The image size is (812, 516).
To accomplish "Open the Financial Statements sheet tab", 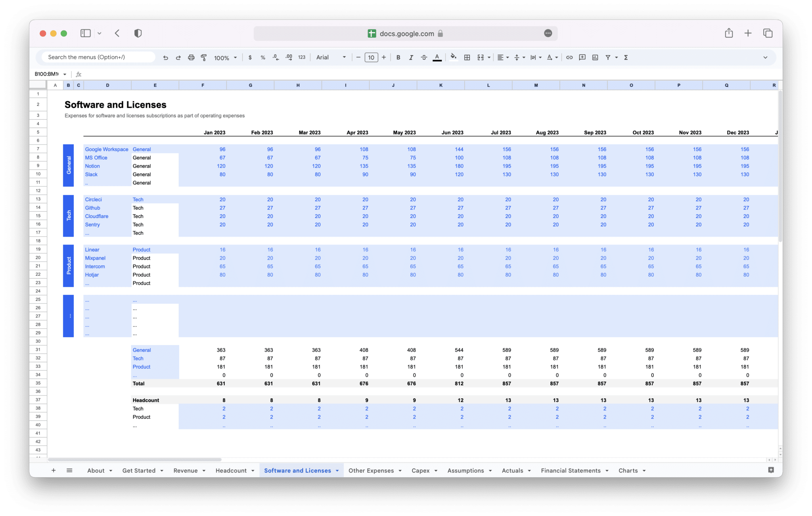I will pyautogui.click(x=571, y=470).
